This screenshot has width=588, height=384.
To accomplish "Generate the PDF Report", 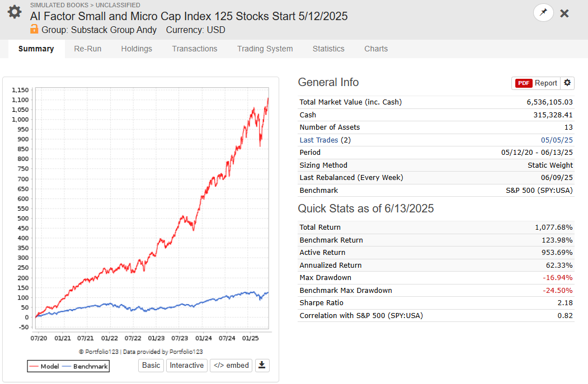I will [x=536, y=83].
